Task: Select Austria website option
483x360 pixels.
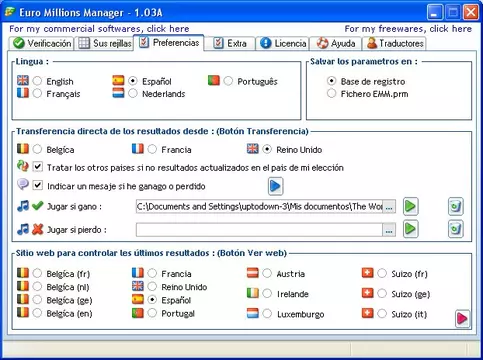Action: (267, 273)
